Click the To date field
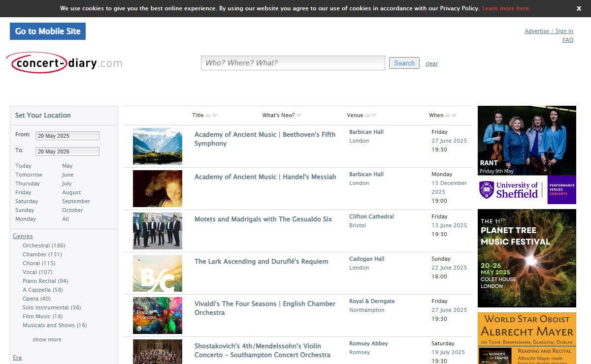This screenshot has width=591, height=364. point(67,152)
